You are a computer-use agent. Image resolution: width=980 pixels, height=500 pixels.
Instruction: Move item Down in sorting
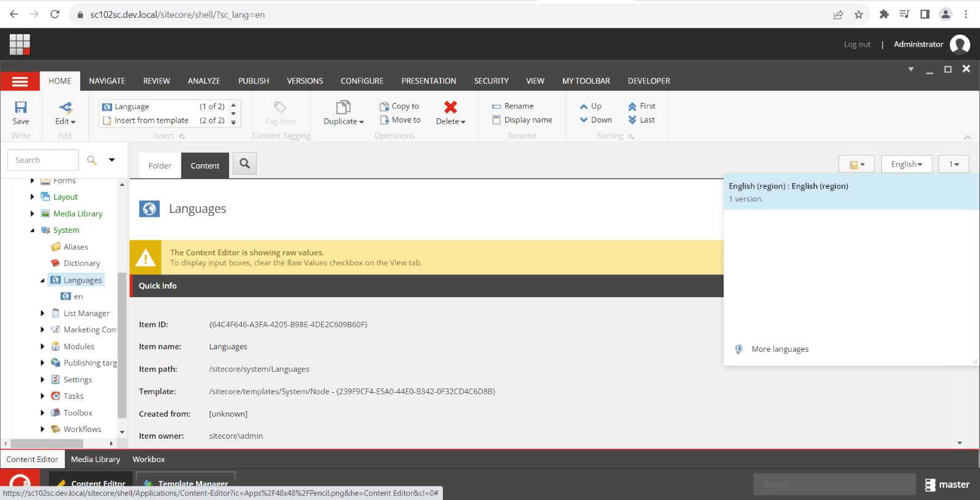point(596,120)
